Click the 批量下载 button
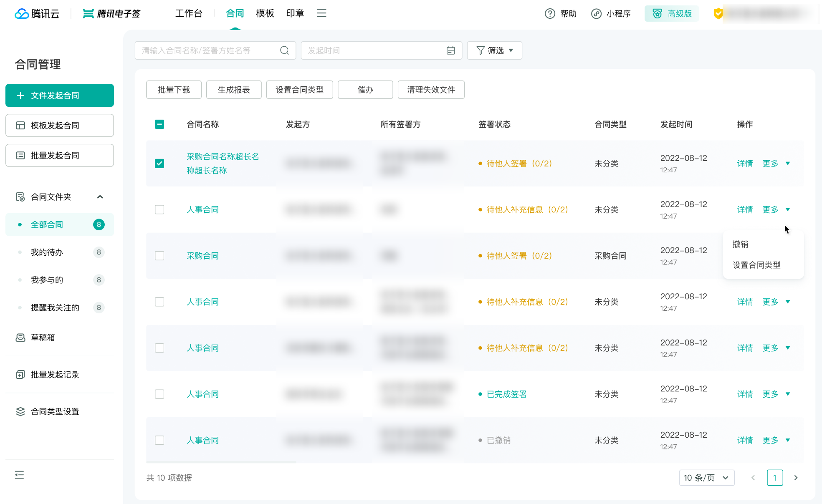The width and height of the screenshot is (822, 504). (174, 90)
